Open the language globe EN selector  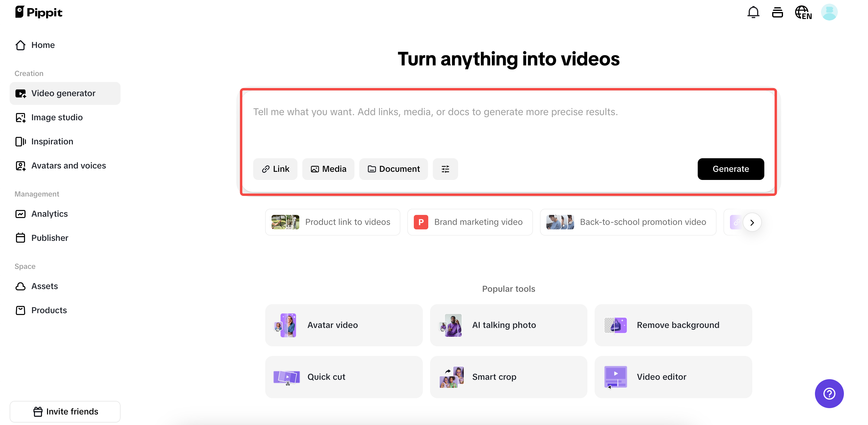click(803, 12)
